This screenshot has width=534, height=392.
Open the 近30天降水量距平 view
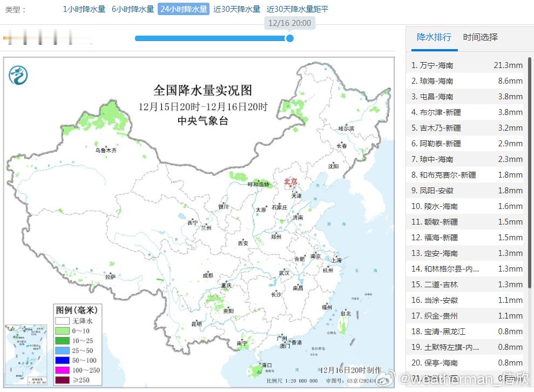(x=296, y=9)
